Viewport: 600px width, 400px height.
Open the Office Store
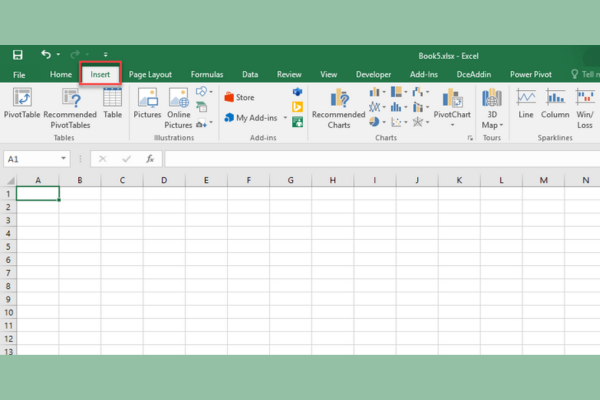pos(239,97)
